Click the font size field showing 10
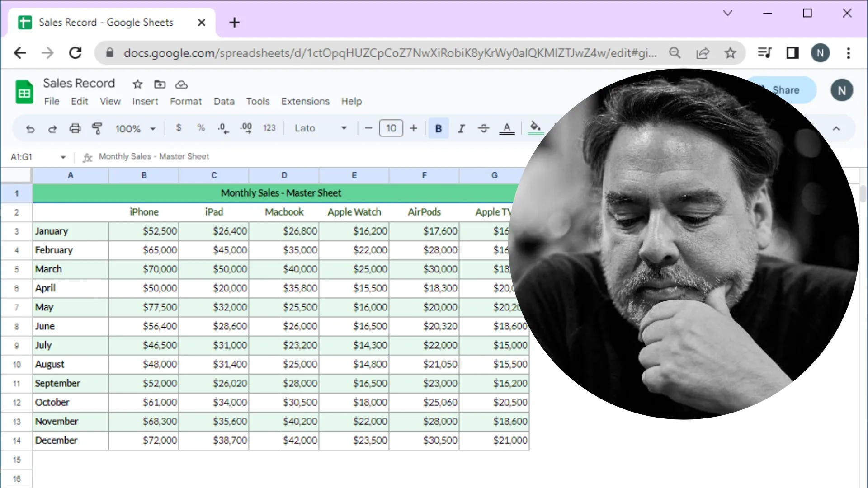Screen dimensions: 868x488 (391, 128)
